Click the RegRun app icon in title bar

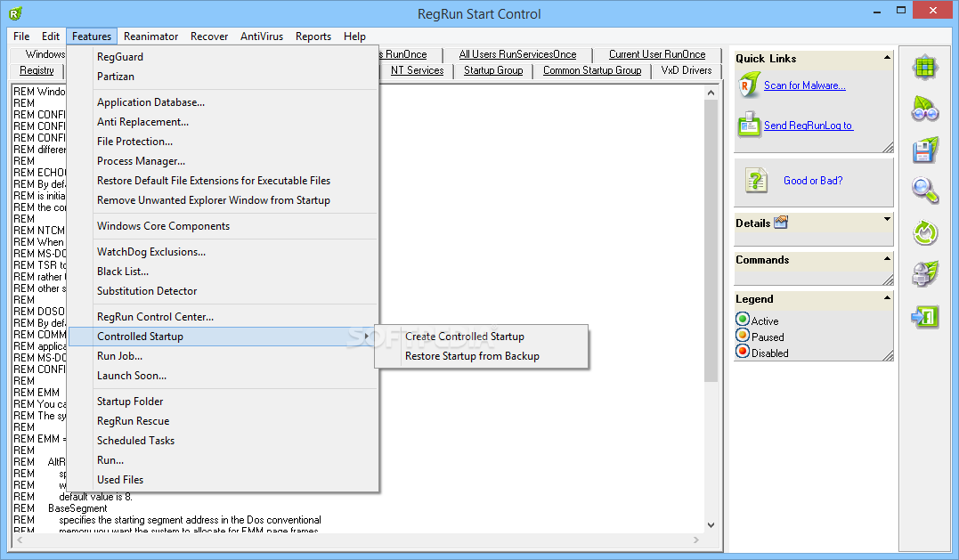click(x=15, y=13)
